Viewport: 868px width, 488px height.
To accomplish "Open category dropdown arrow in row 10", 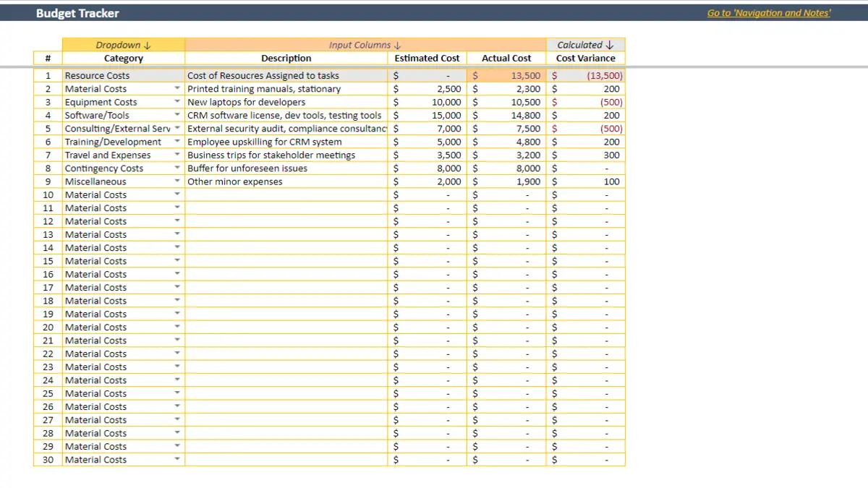I will click(x=177, y=194).
